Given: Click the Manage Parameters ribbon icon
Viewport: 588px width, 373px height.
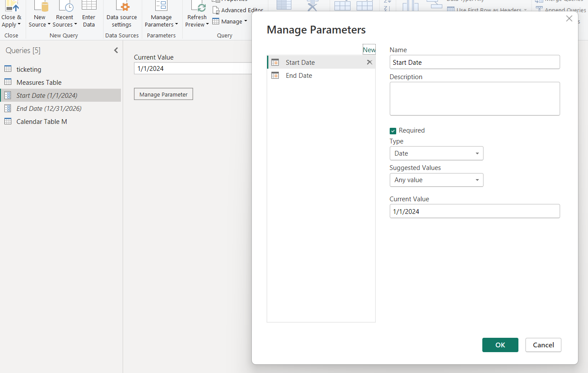Looking at the screenshot, I should (x=161, y=6).
